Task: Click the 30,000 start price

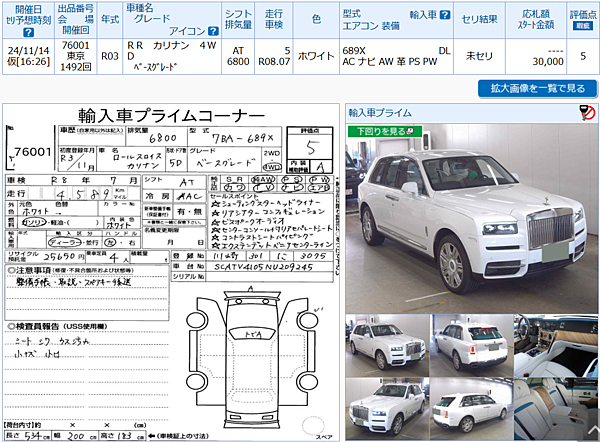Action: 548,62
